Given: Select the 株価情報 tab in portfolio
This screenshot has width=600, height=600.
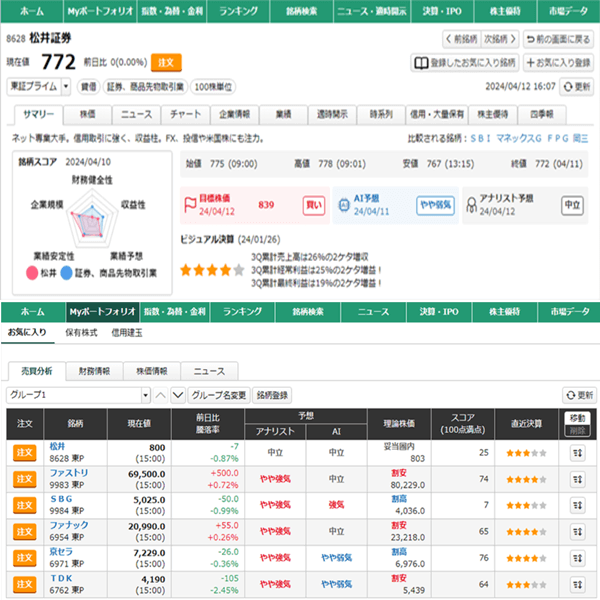Looking at the screenshot, I should pos(152,371).
